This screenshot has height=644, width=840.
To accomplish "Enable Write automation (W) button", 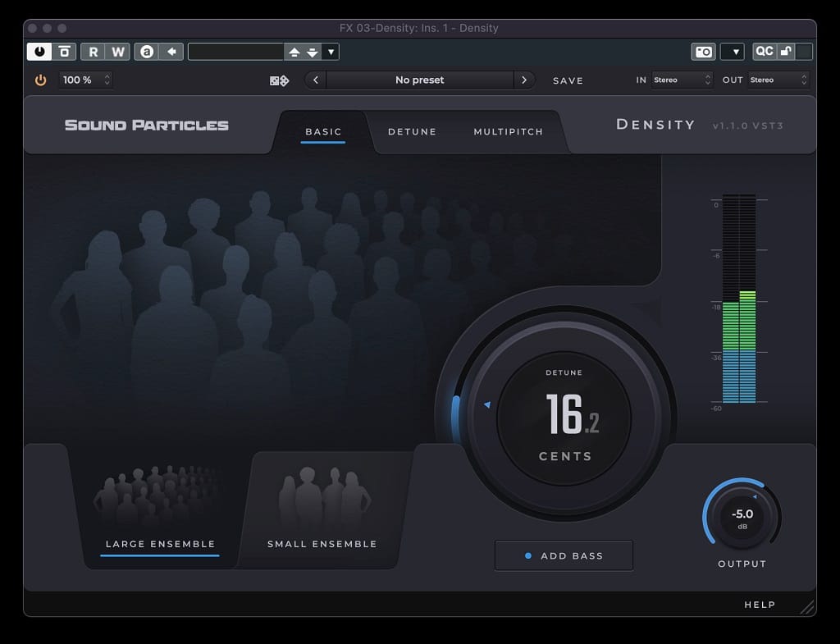I will [118, 52].
